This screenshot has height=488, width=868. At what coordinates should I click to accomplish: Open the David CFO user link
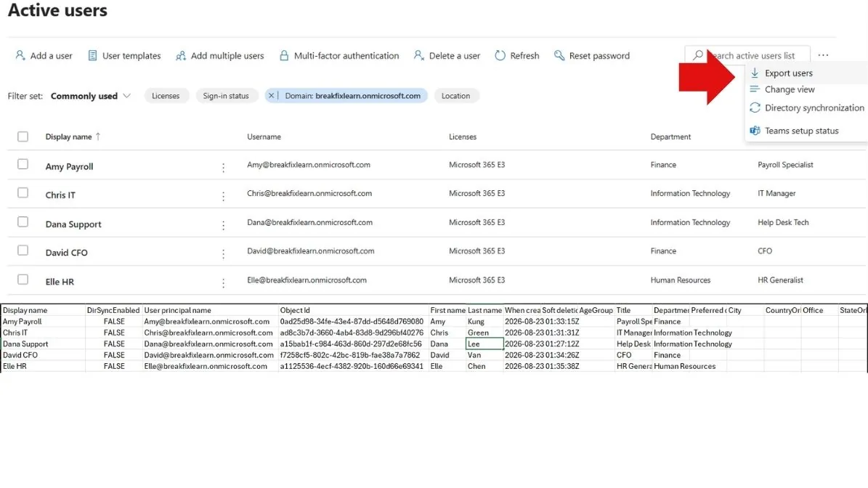[x=66, y=253]
